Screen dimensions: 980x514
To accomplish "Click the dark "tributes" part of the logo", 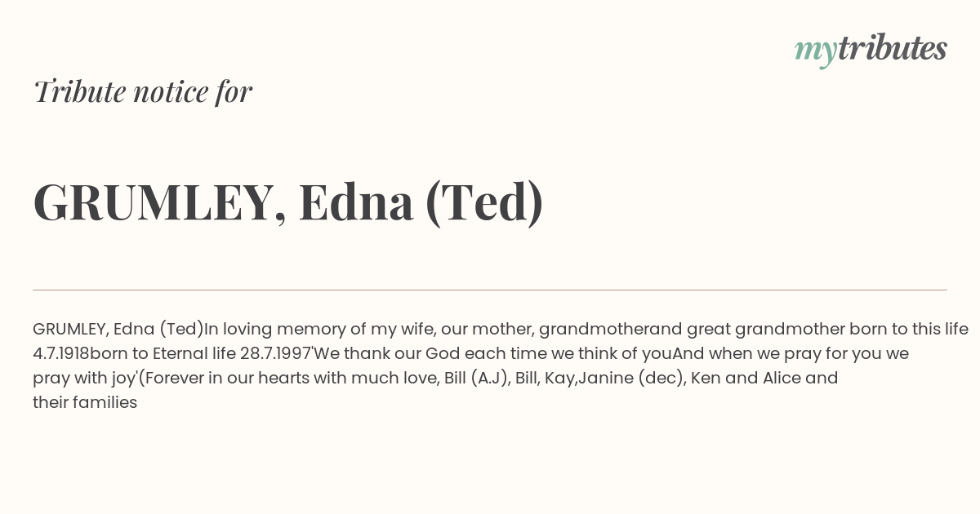I will pyautogui.click(x=892, y=48).
